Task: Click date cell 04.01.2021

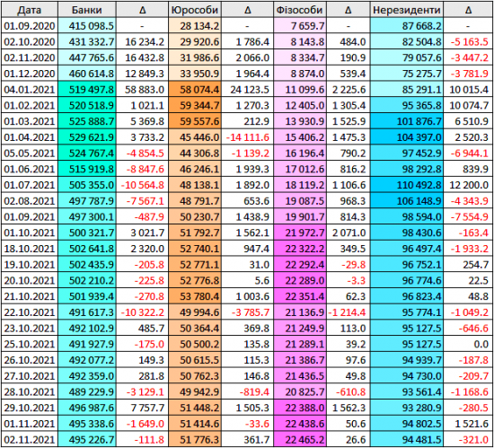Action: point(30,90)
